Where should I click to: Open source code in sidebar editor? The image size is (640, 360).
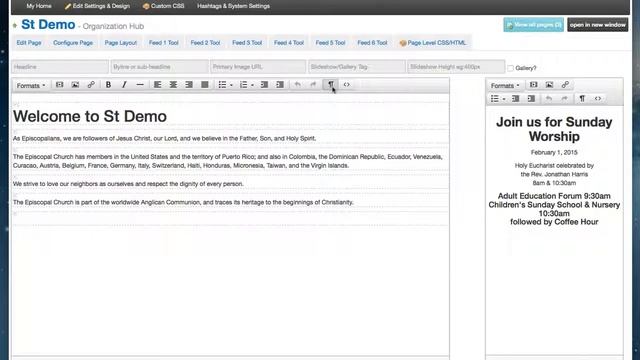point(598,99)
